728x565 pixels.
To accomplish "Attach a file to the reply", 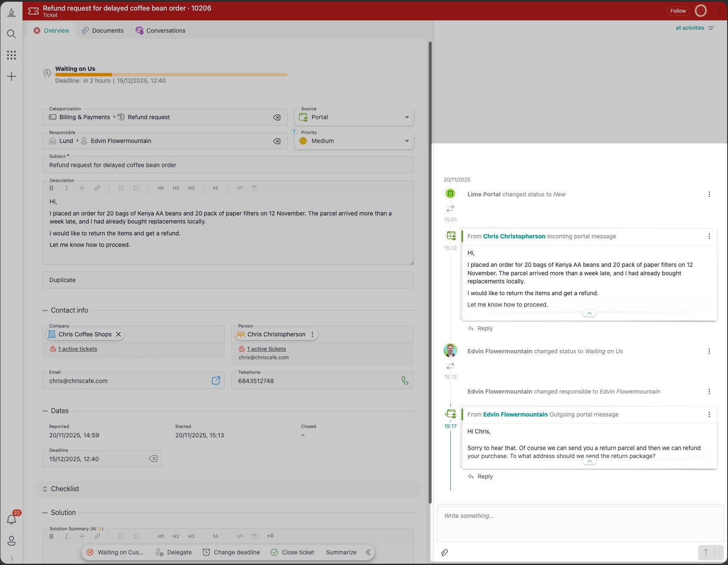I will coord(444,553).
